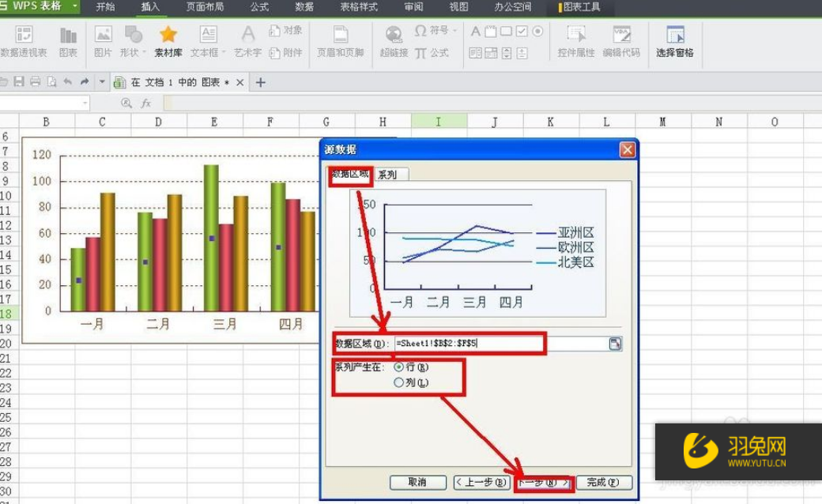Undo the last action
Image resolution: width=822 pixels, height=504 pixels.
tap(68, 81)
